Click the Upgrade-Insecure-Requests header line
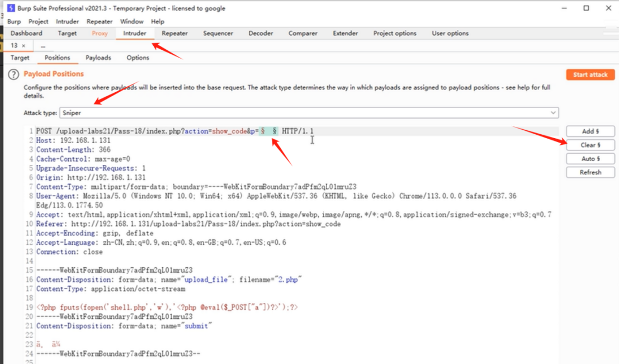 (x=91, y=168)
